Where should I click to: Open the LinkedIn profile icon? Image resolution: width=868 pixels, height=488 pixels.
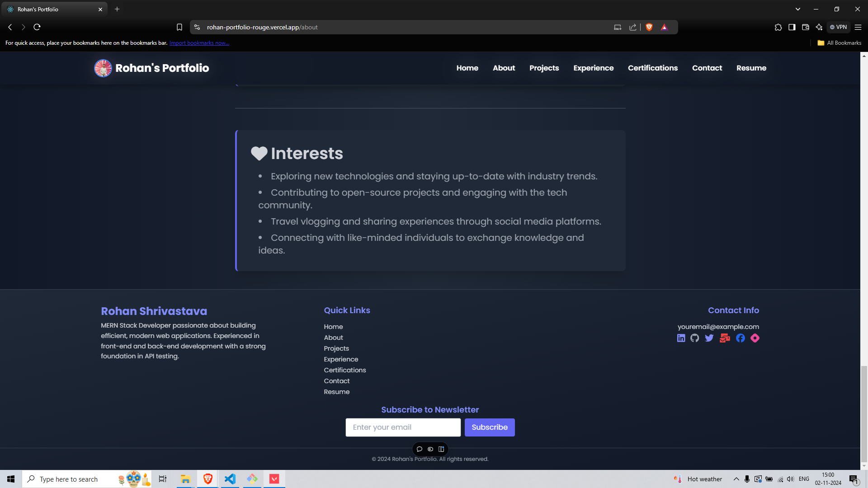(681, 338)
